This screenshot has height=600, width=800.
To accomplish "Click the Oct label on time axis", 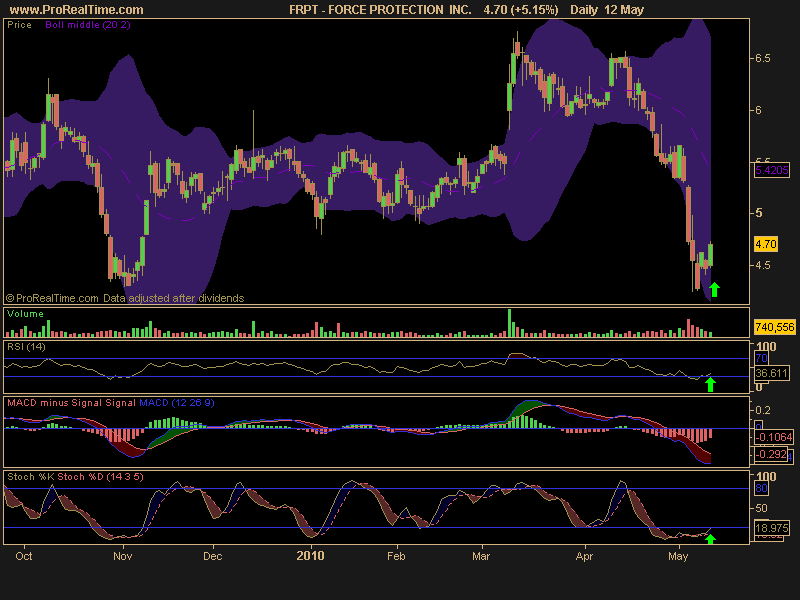I will tap(23, 556).
